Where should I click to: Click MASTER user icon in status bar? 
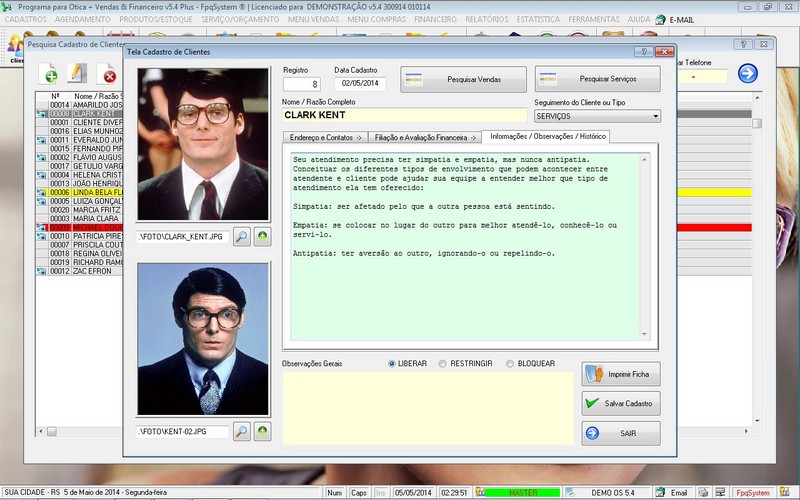480,492
